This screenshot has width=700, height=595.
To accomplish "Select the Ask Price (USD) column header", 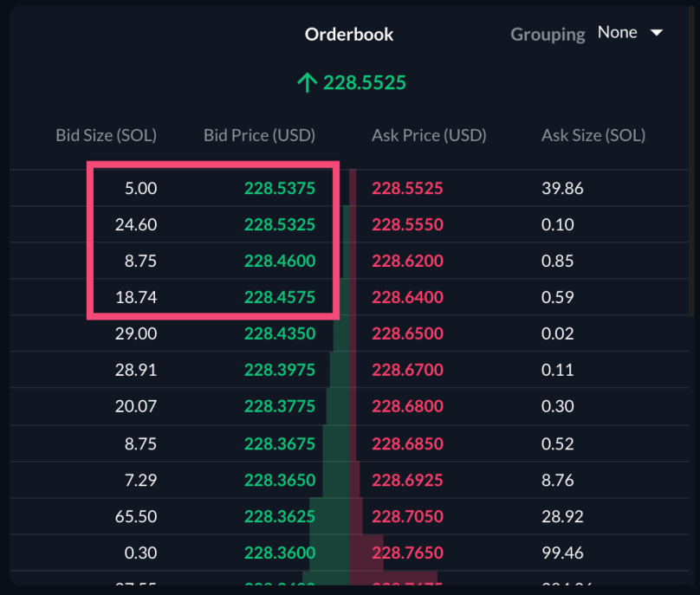I will pos(428,135).
